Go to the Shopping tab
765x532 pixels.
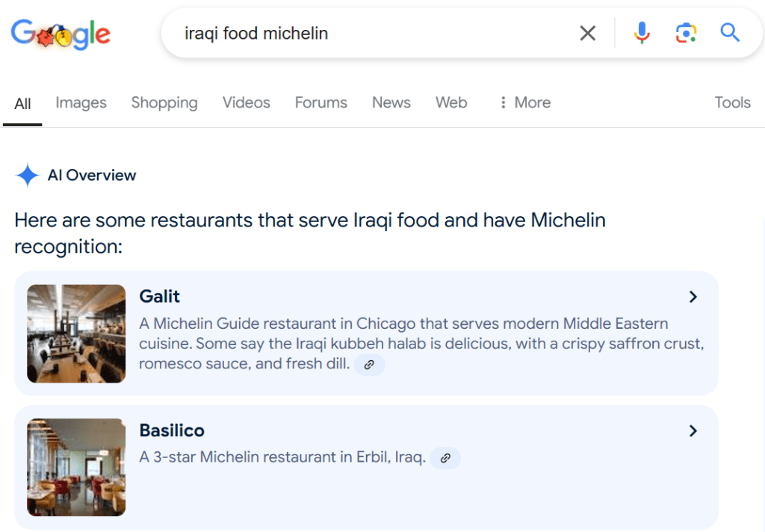coord(164,102)
